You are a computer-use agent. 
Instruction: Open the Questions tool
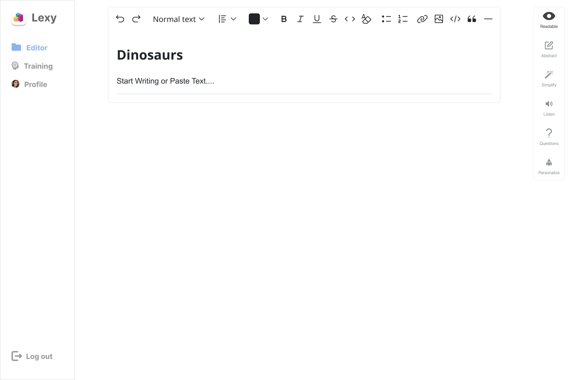click(x=549, y=137)
